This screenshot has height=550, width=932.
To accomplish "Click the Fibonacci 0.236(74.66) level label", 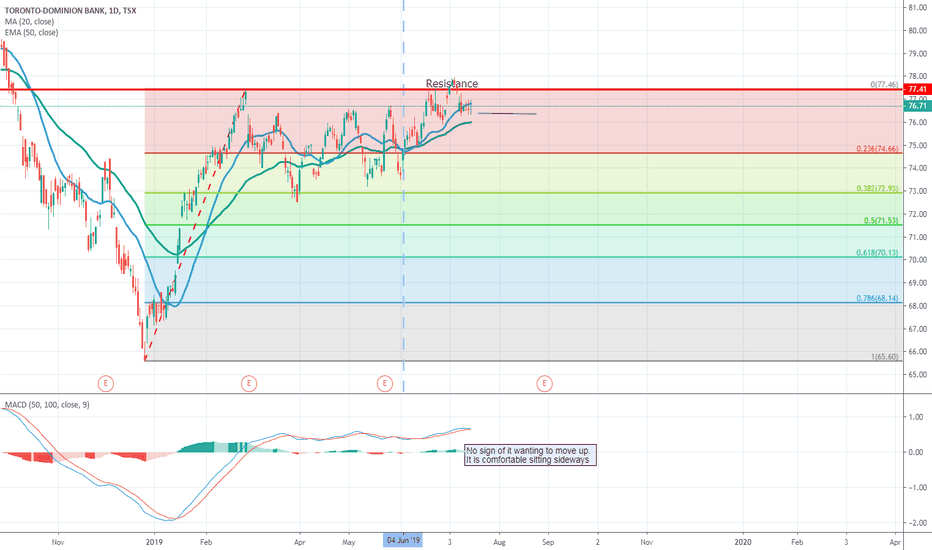I will point(877,149).
